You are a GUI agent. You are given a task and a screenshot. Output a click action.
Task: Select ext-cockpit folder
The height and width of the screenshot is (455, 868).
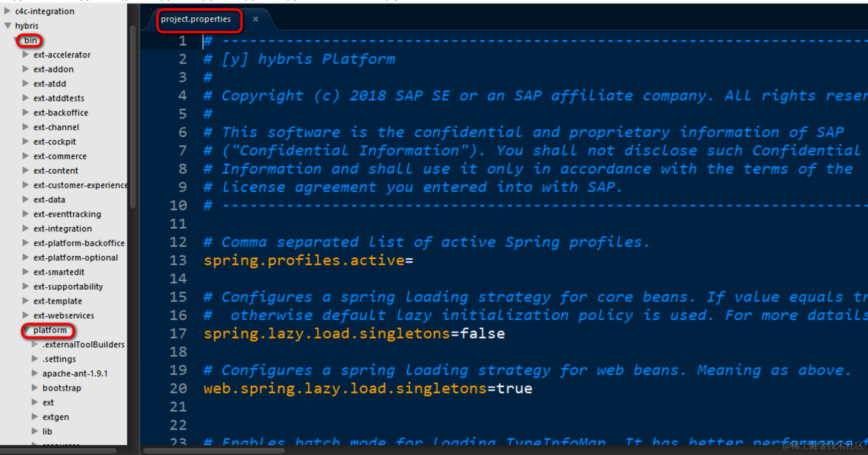click(x=54, y=141)
